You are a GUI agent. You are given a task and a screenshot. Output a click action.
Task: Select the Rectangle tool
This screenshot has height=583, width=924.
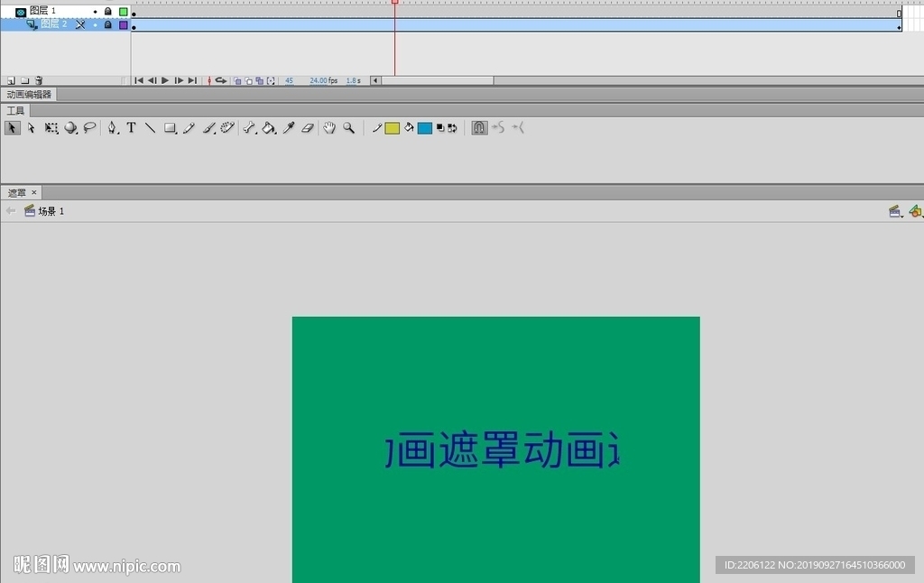pyautogui.click(x=170, y=127)
